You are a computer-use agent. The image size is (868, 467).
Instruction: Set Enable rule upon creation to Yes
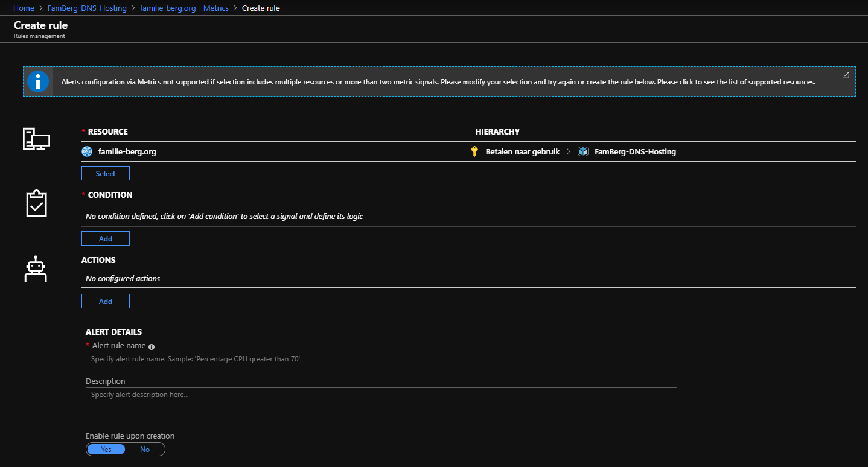click(106, 449)
